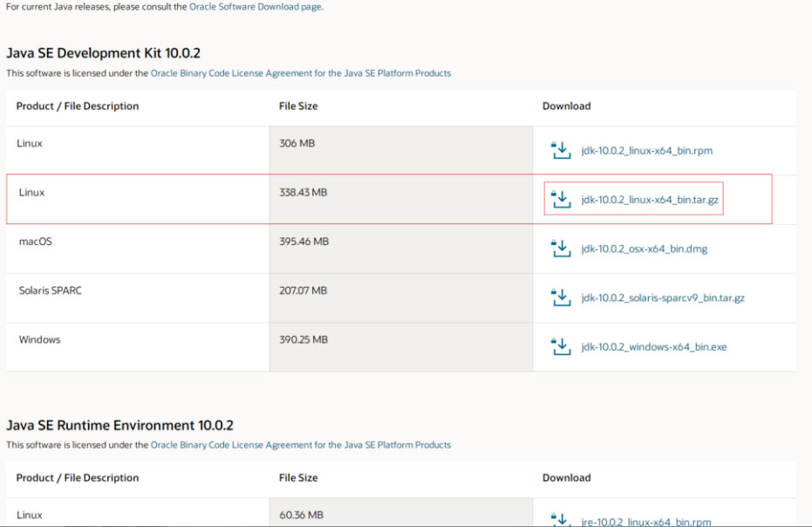The height and width of the screenshot is (527, 812).
Task: Click the jdk-10.0.2_osx-x64_bin.dmg file link
Action: 644,249
